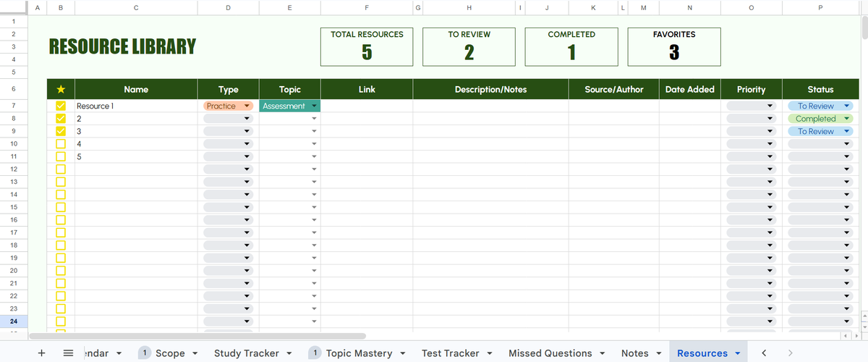The height and width of the screenshot is (362, 868).
Task: Click the RESOURCE LIBRARY title
Action: [122, 47]
